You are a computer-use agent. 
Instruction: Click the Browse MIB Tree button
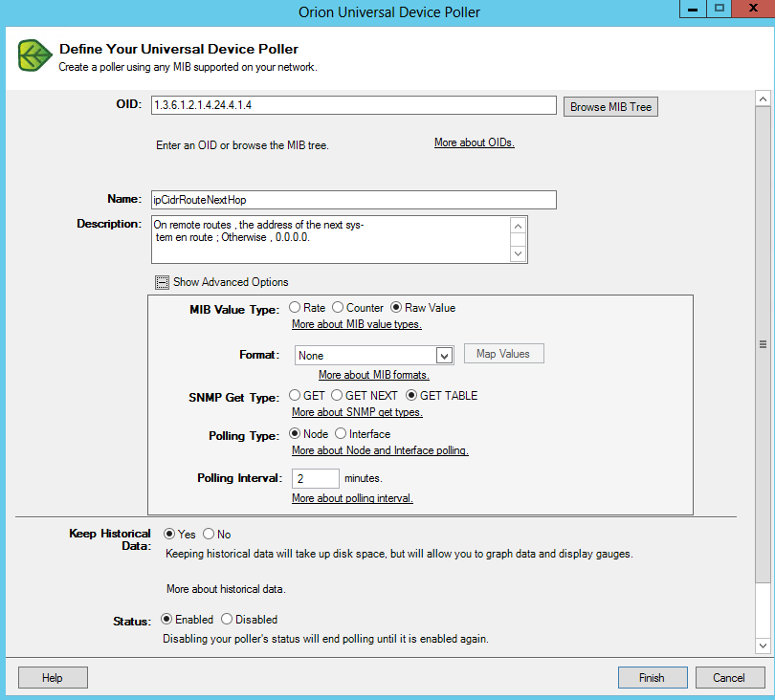[x=610, y=107]
